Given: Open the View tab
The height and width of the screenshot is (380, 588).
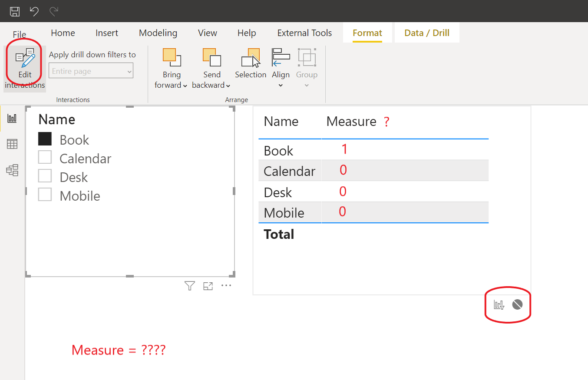Looking at the screenshot, I should 208,33.
